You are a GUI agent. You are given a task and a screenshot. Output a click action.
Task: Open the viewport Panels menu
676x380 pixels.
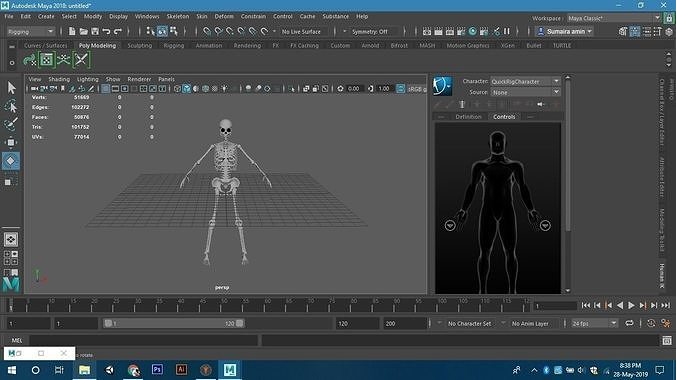point(166,79)
